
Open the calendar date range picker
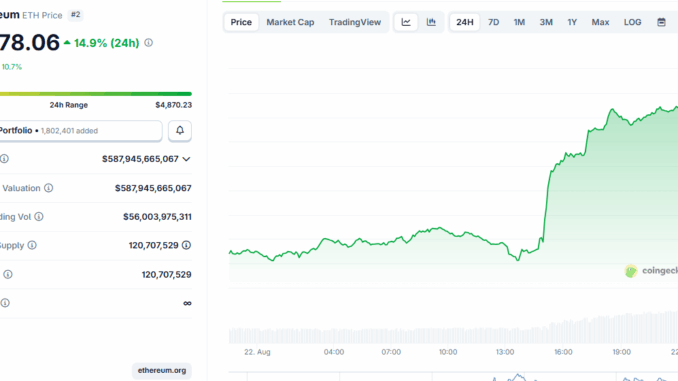(661, 22)
